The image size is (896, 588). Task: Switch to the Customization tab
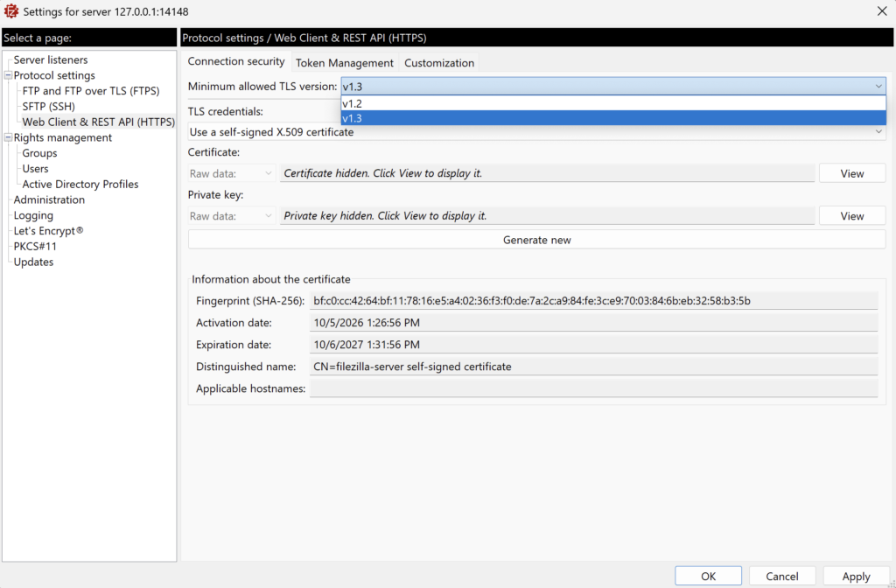tap(439, 63)
